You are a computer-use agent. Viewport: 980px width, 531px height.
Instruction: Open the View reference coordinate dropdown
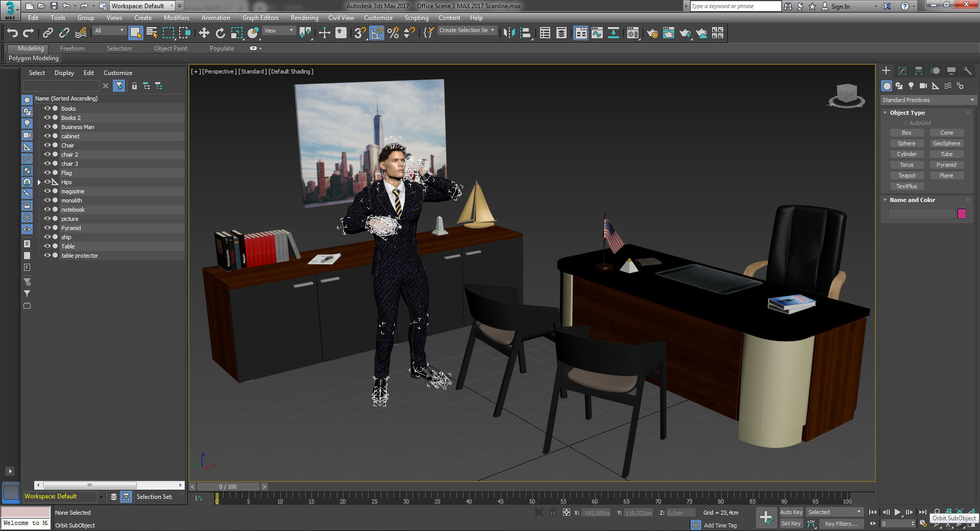click(279, 31)
